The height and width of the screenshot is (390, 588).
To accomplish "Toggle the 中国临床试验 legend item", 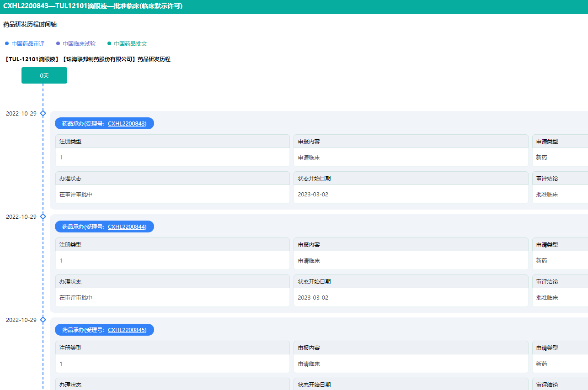I will [x=76, y=44].
